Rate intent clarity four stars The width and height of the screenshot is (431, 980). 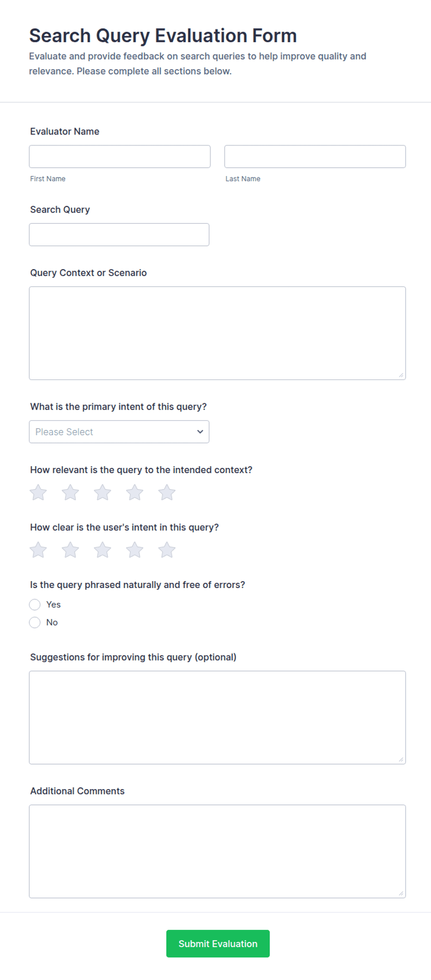135,550
